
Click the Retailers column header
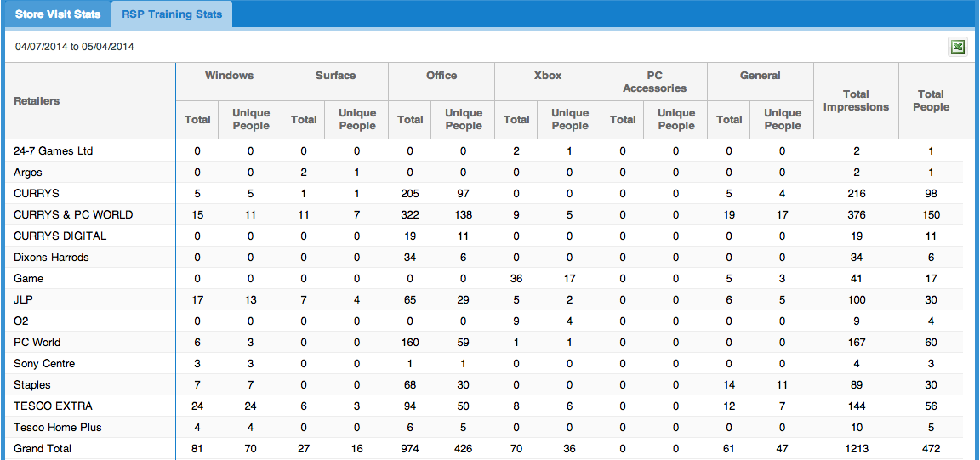click(37, 101)
